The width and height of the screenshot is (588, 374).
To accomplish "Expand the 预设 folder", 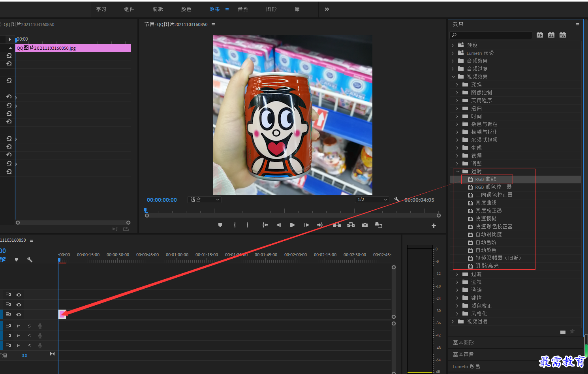I will [x=453, y=45].
